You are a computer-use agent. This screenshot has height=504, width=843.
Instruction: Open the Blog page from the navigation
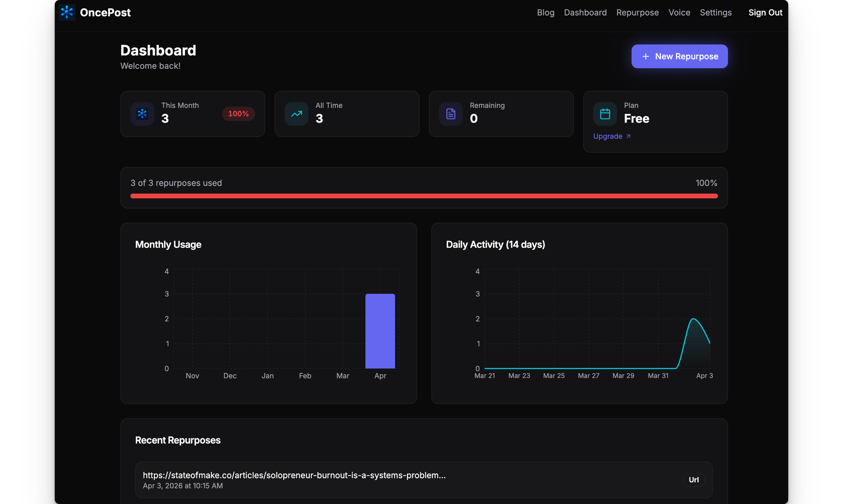tap(546, 13)
